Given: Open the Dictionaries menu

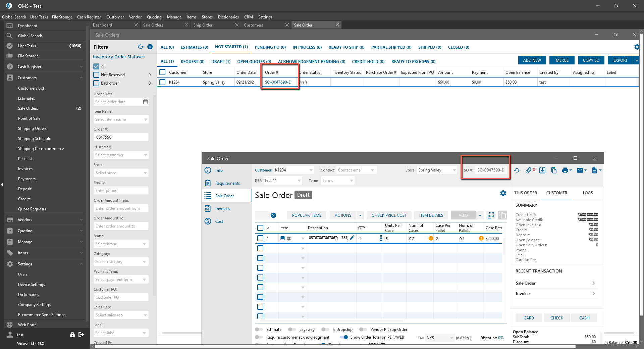Looking at the screenshot, I should [228, 17].
